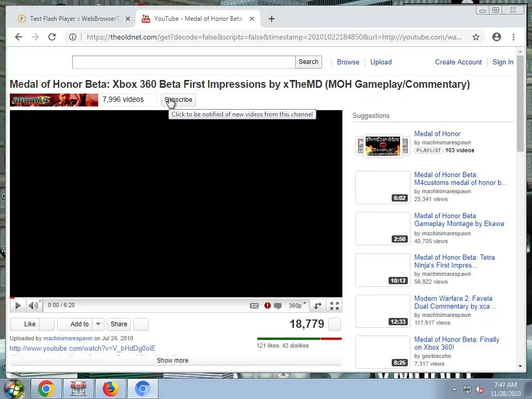Click the dislike button next to Like

pyautogui.click(x=47, y=324)
